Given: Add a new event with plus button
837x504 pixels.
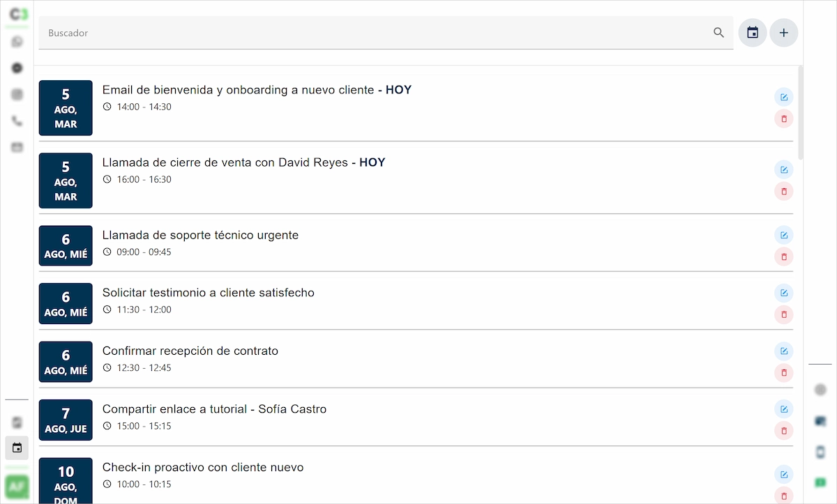Looking at the screenshot, I should (783, 33).
